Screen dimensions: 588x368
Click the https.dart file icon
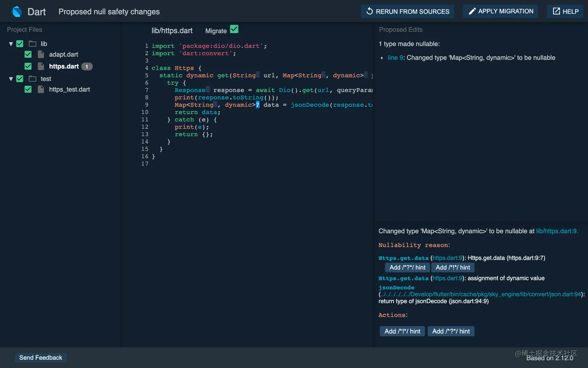point(41,66)
